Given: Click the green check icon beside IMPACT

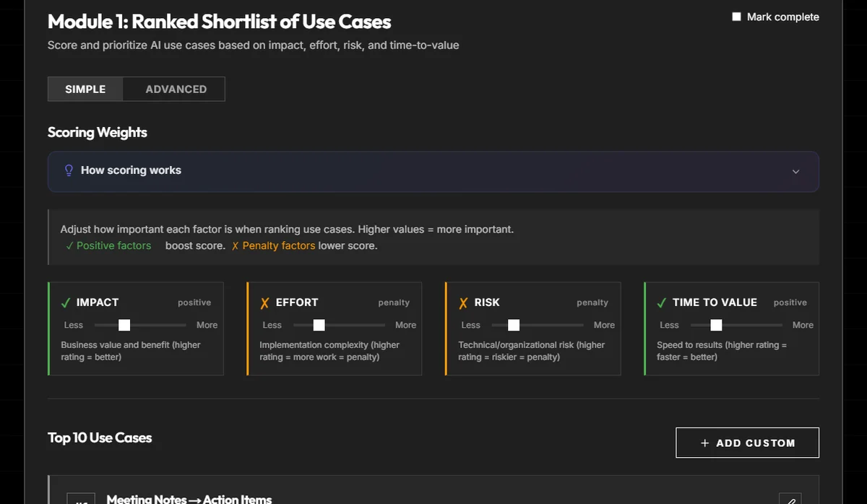Looking at the screenshot, I should coord(66,303).
